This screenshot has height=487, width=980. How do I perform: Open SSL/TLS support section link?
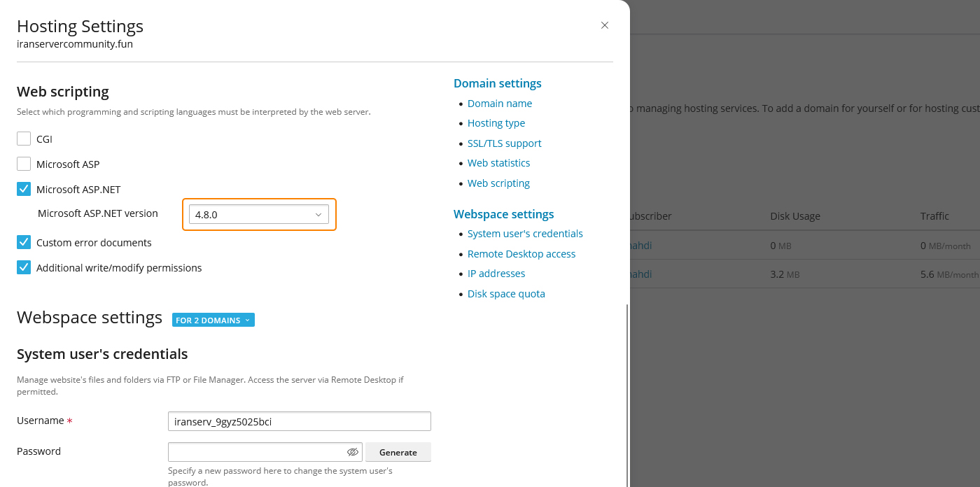click(x=505, y=143)
